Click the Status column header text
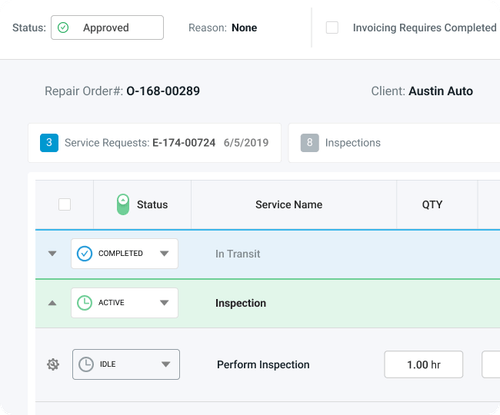 tap(152, 204)
